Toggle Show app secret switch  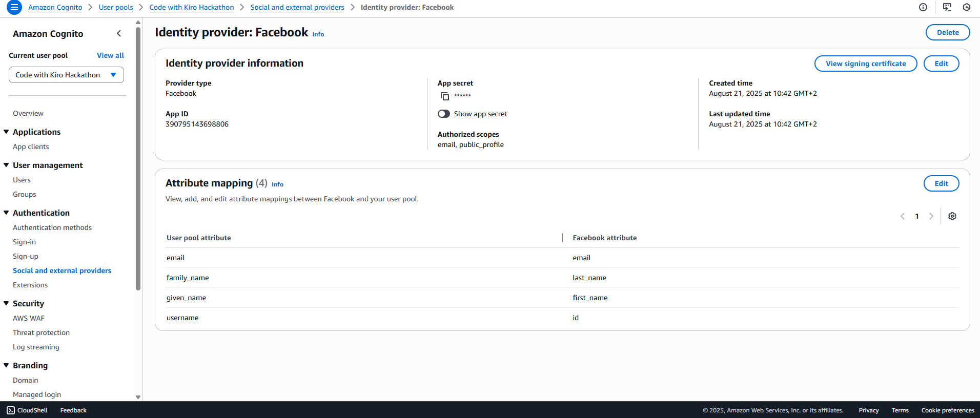(444, 114)
